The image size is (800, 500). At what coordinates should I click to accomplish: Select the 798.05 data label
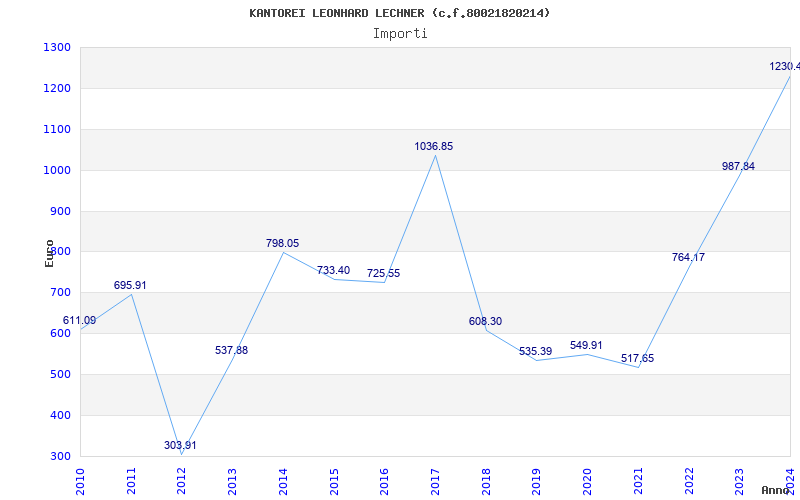point(282,243)
